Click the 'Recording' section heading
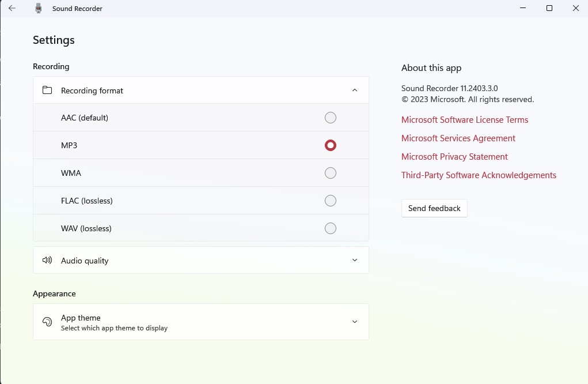The image size is (588, 384). pyautogui.click(x=51, y=66)
